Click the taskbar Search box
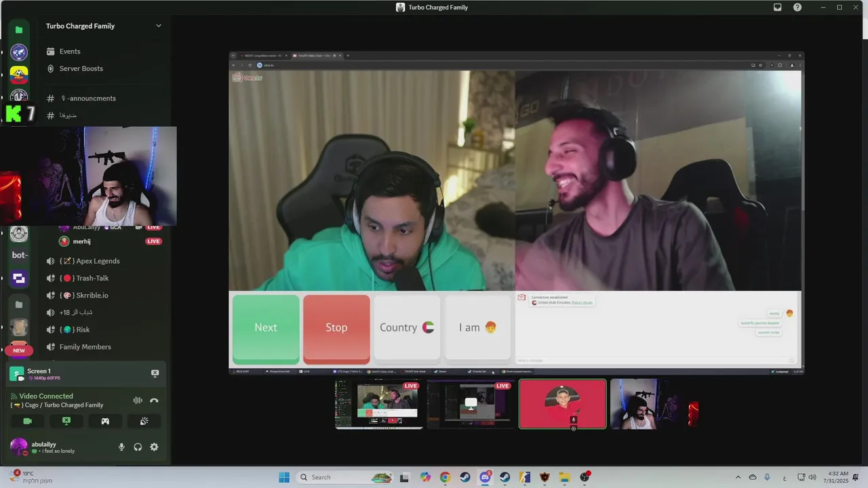Screen dimensions: 868x488 point(347,477)
